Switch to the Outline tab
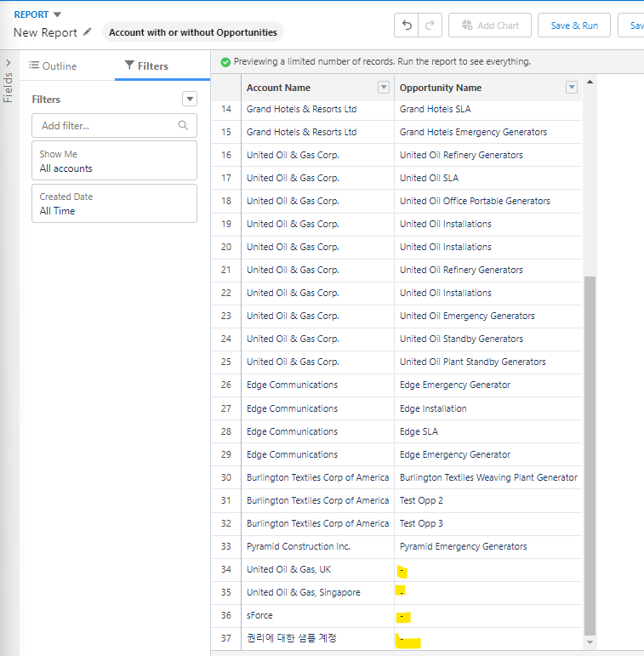Image resolution: width=644 pixels, height=656 pixels. (x=53, y=66)
